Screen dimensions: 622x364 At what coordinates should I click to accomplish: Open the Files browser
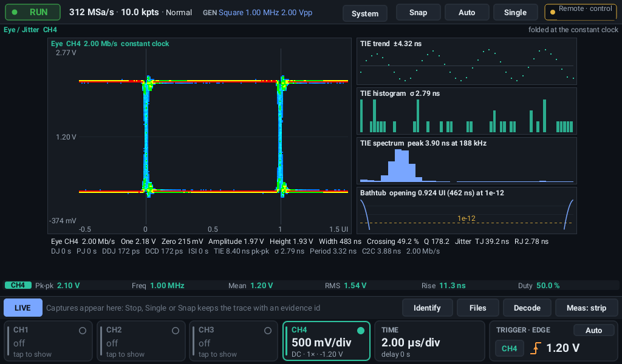(x=477, y=308)
